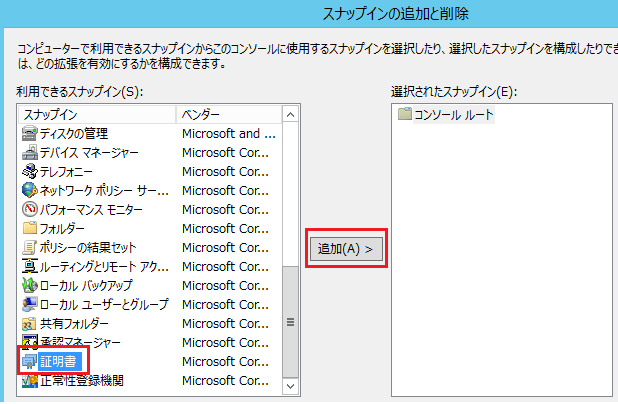This screenshot has width=618, height=404.
Task: Click the ルーティングとリモート アクセス icon
Action: [30, 266]
